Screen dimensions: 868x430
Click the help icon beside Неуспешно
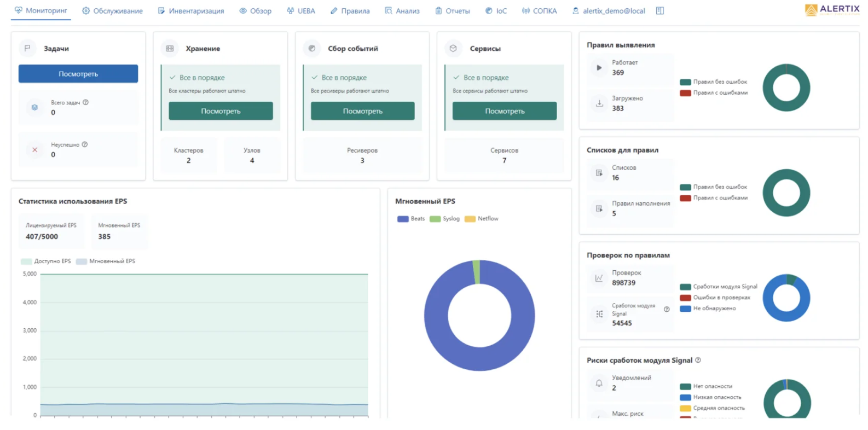(x=85, y=144)
